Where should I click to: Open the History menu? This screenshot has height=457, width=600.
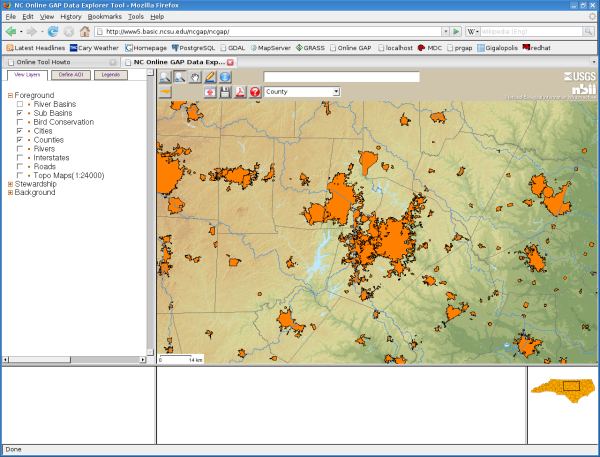pyautogui.click(x=71, y=16)
